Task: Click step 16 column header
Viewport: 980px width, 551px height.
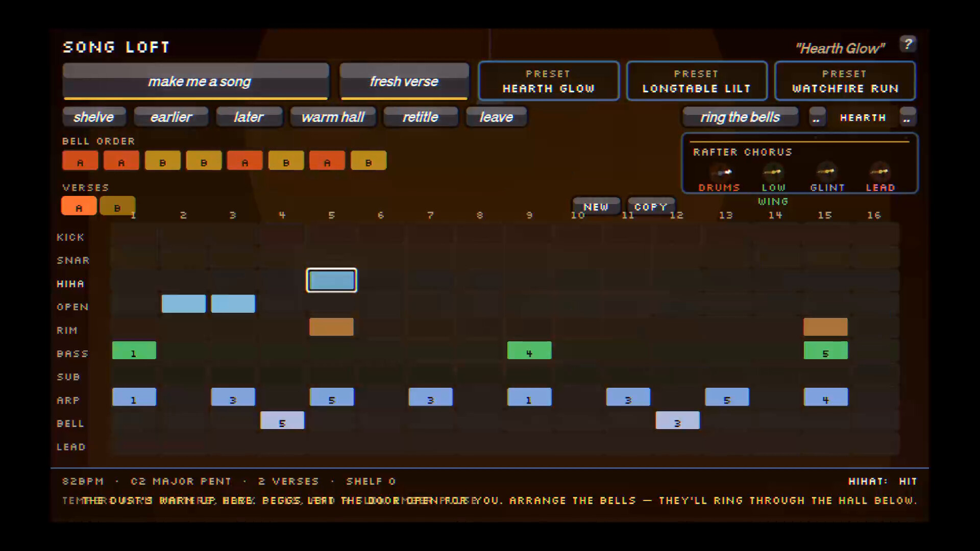Action: pyautogui.click(x=874, y=215)
